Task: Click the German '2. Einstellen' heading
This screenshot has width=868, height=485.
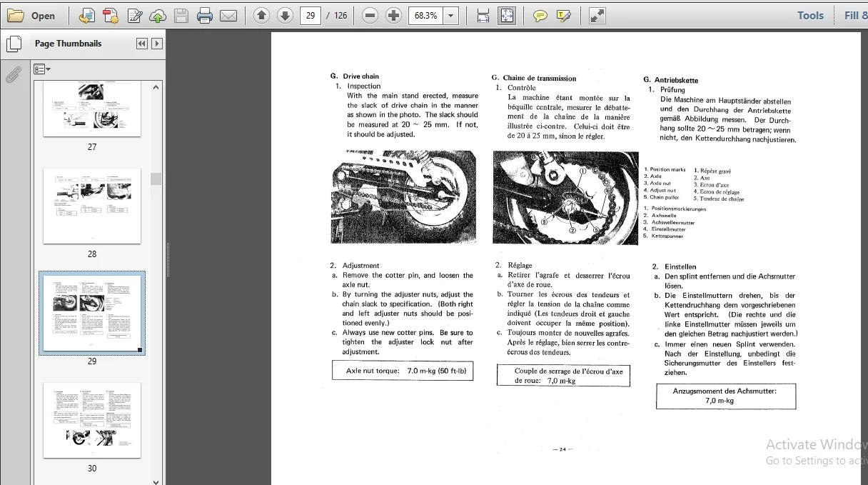Action: pos(675,266)
